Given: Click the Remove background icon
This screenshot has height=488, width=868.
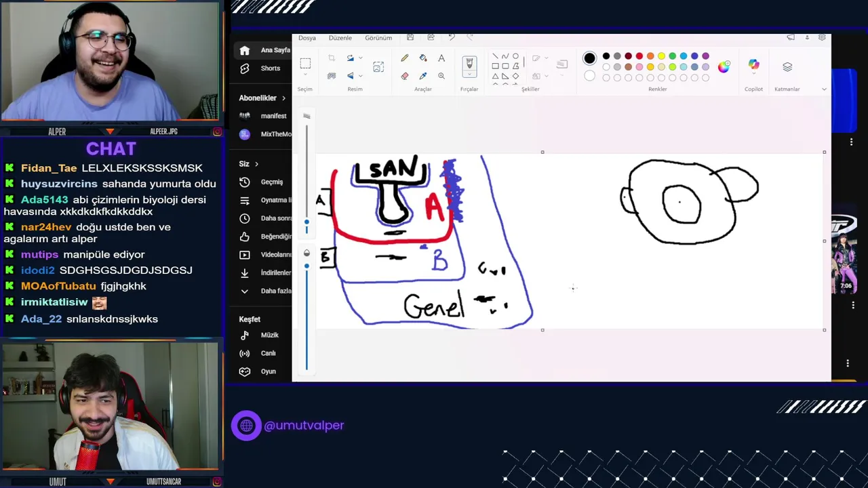Looking at the screenshot, I should (332, 76).
